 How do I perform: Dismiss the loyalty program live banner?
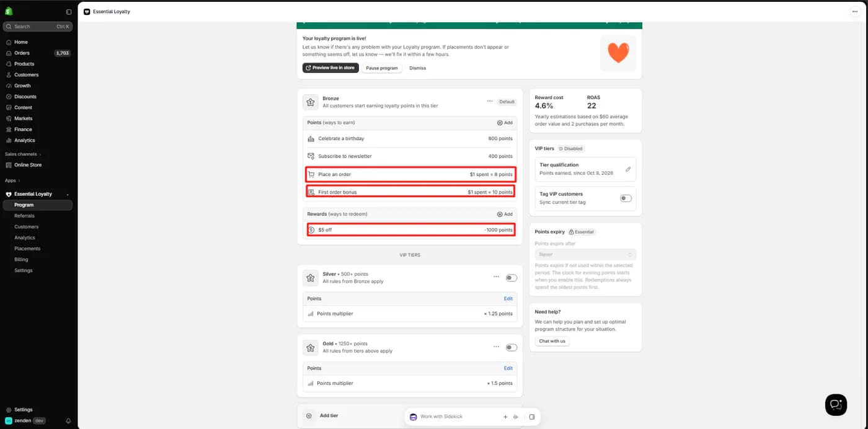[418, 68]
